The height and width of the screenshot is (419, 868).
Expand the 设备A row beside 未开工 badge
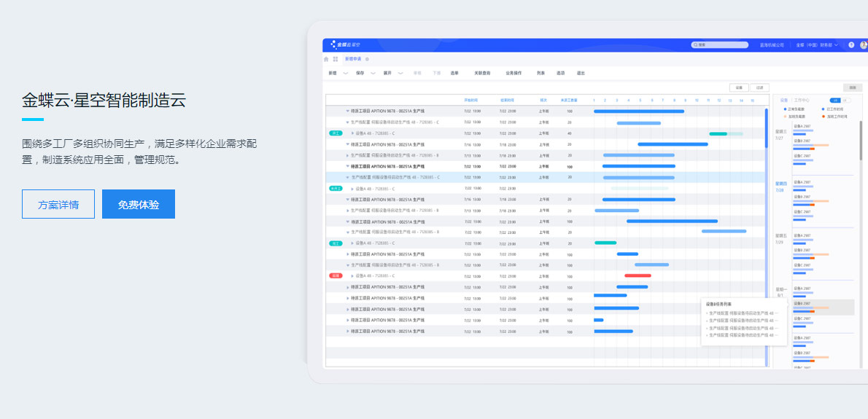click(352, 189)
